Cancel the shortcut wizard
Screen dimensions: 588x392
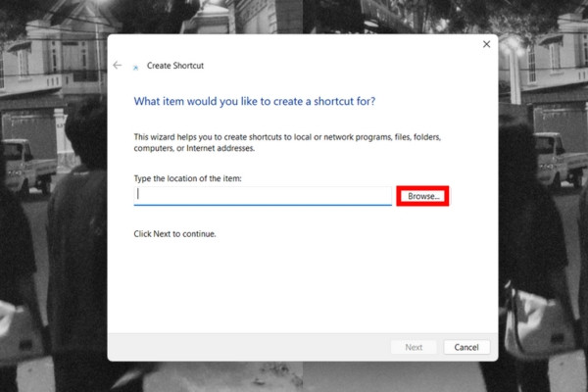466,347
